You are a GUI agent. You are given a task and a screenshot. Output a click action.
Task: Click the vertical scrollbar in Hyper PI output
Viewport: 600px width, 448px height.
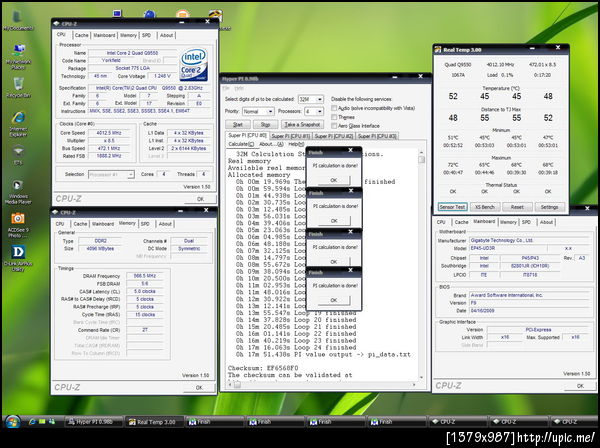pos(421,264)
